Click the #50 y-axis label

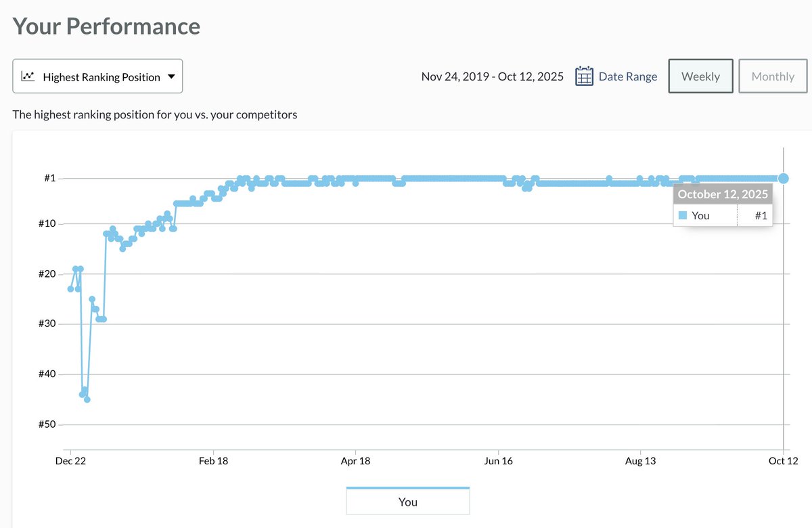pos(46,424)
